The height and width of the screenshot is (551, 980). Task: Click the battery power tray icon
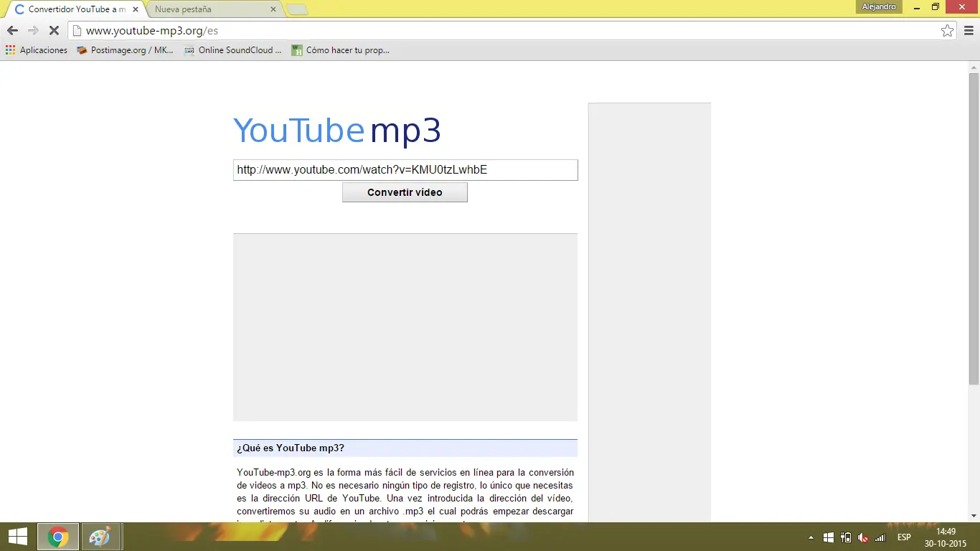846,537
